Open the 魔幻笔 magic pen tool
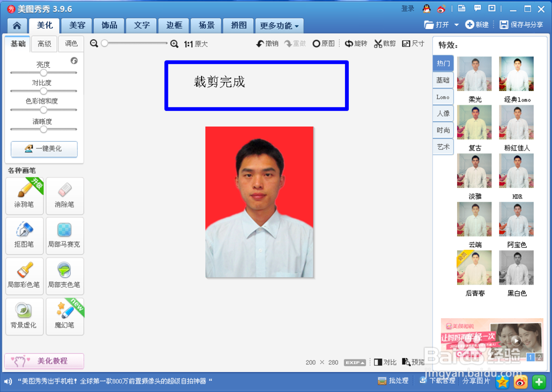The width and height of the screenshot is (552, 392). tap(65, 316)
